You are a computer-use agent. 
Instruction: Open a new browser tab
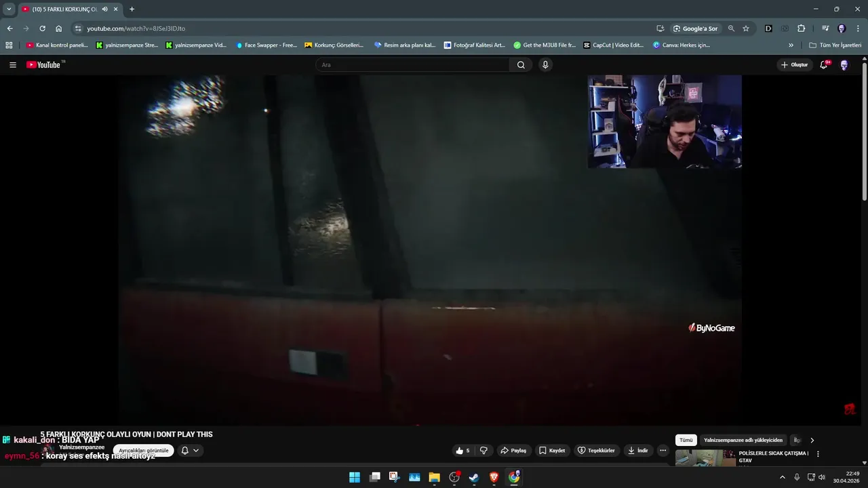[132, 9]
